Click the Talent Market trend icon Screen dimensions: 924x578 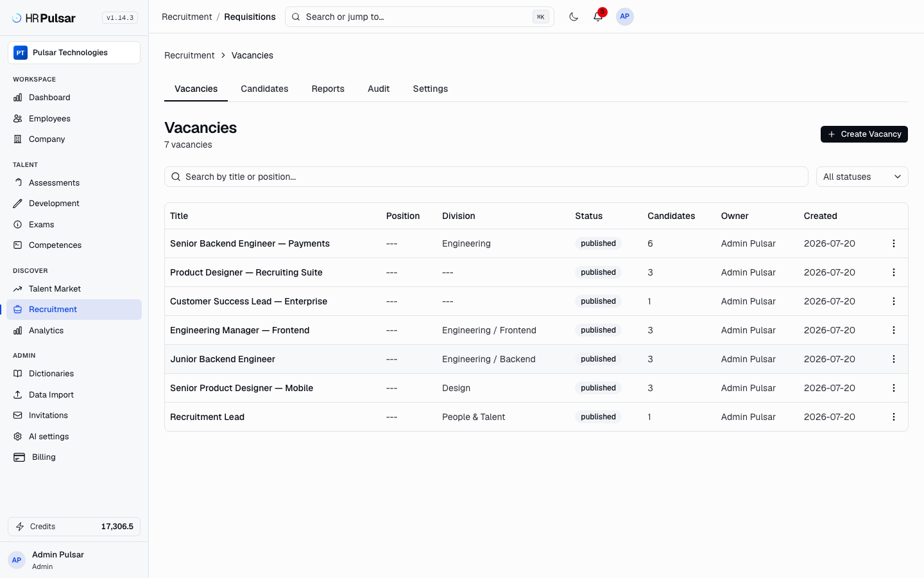(x=18, y=289)
